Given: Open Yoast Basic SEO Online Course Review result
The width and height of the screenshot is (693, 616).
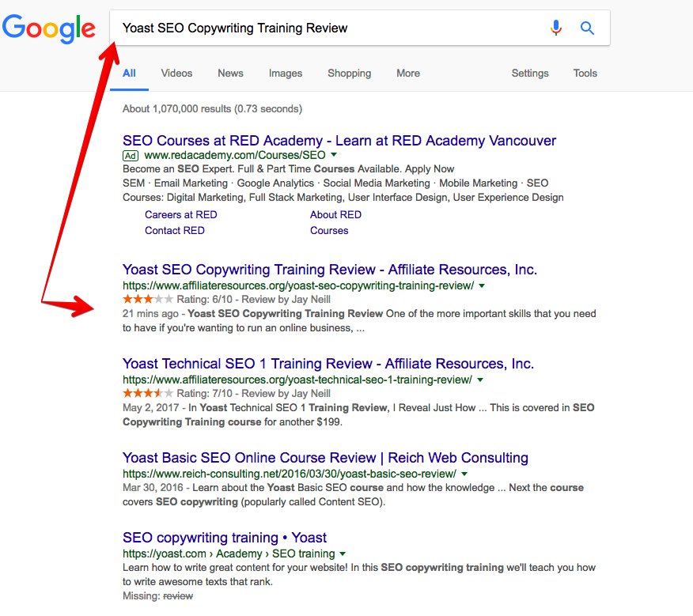Looking at the screenshot, I should click(x=325, y=458).
